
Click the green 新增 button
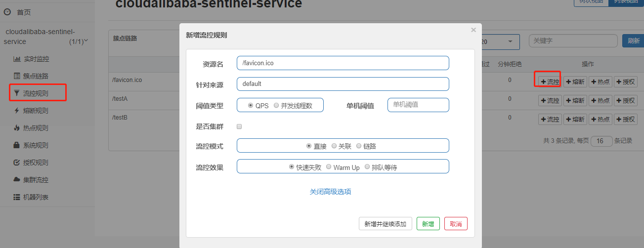pyautogui.click(x=428, y=224)
